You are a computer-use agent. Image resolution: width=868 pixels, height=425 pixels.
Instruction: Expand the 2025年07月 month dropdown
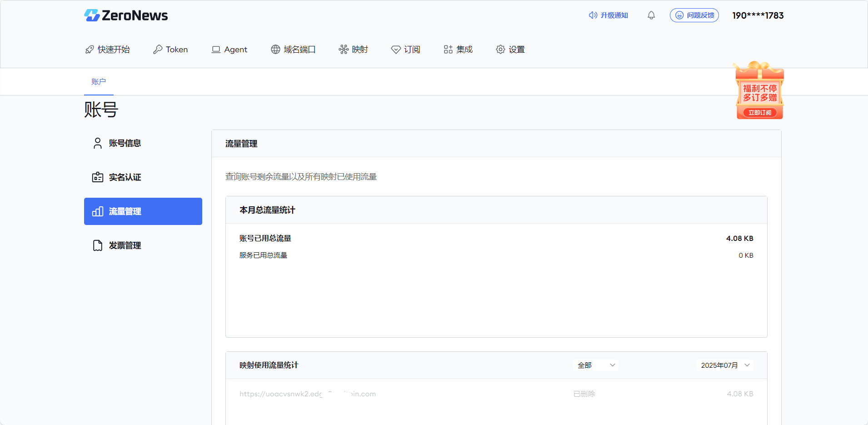pos(725,365)
